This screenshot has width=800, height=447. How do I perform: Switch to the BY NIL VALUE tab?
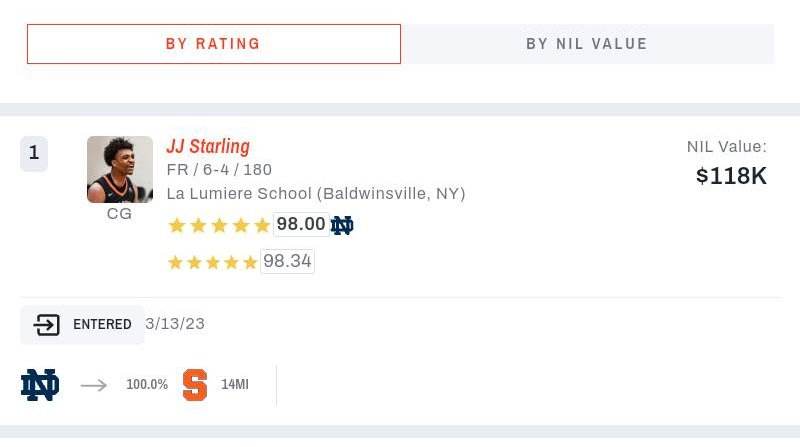tap(587, 44)
